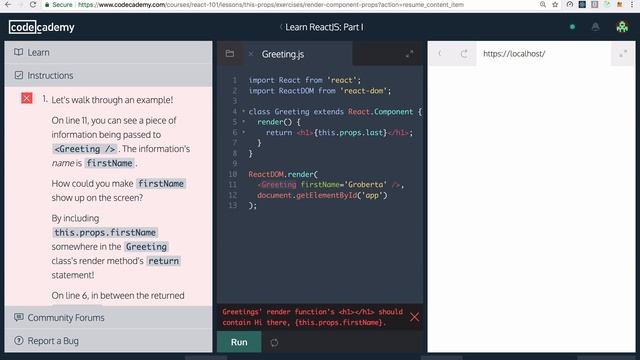The image size is (640, 360).
Task: Bookmark this page with the star
Action: 555,4
